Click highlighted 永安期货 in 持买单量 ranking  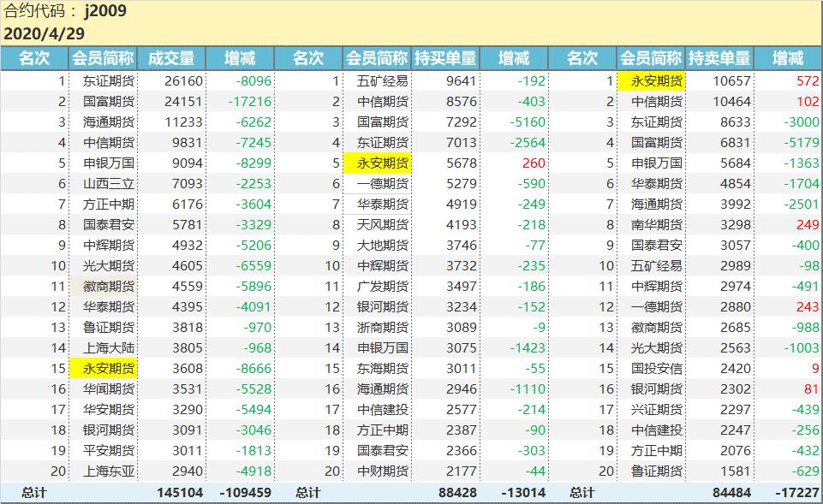377,163
